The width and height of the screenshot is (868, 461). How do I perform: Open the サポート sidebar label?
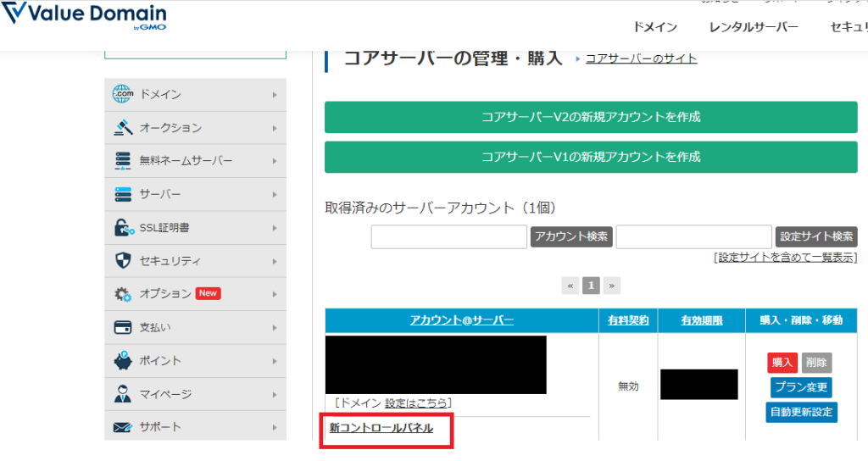coord(160,427)
